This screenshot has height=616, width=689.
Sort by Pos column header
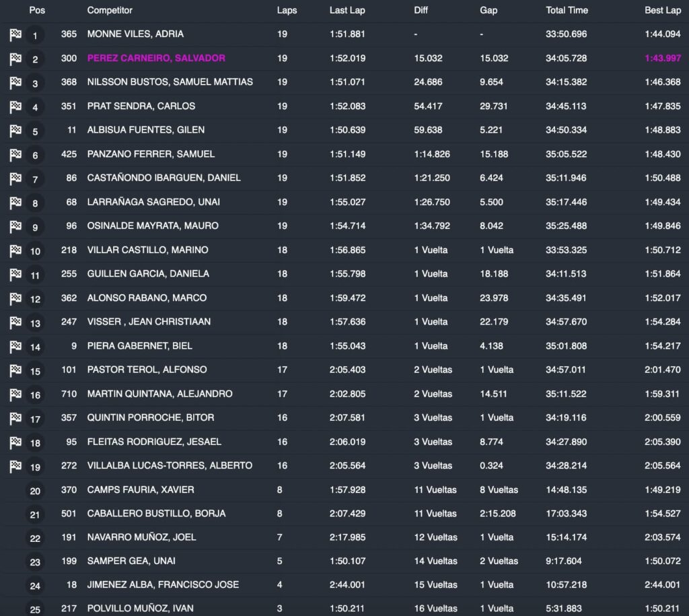[37, 10]
